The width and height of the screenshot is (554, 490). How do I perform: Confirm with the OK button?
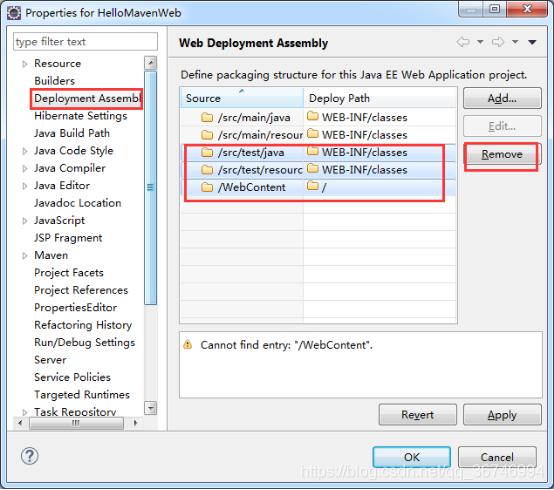[412, 457]
